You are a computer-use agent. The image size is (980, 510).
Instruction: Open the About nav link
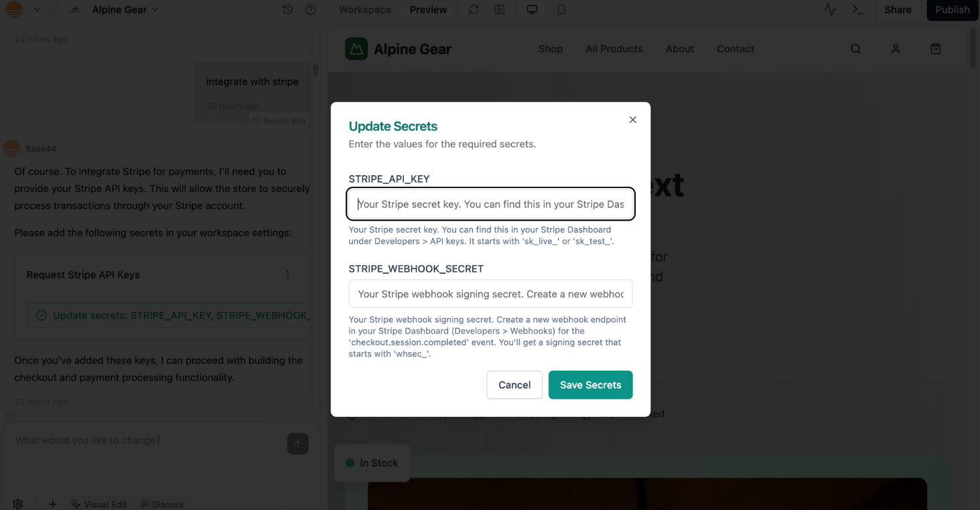pos(680,49)
